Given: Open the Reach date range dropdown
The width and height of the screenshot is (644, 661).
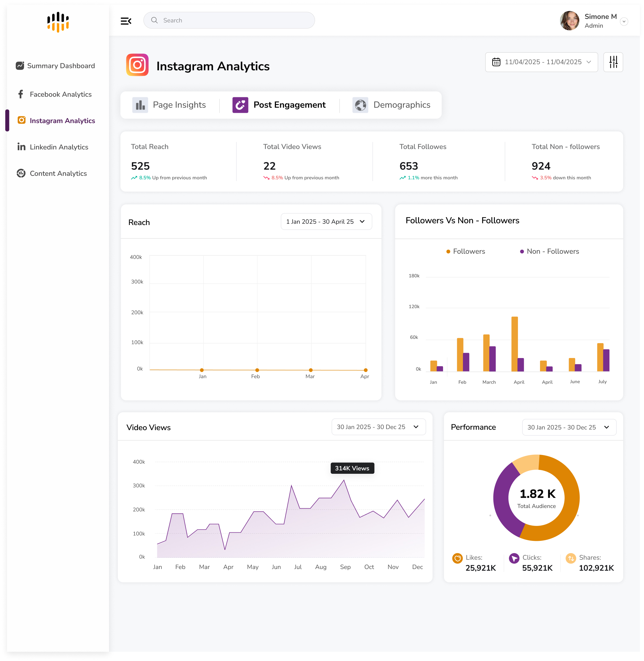Looking at the screenshot, I should [326, 222].
